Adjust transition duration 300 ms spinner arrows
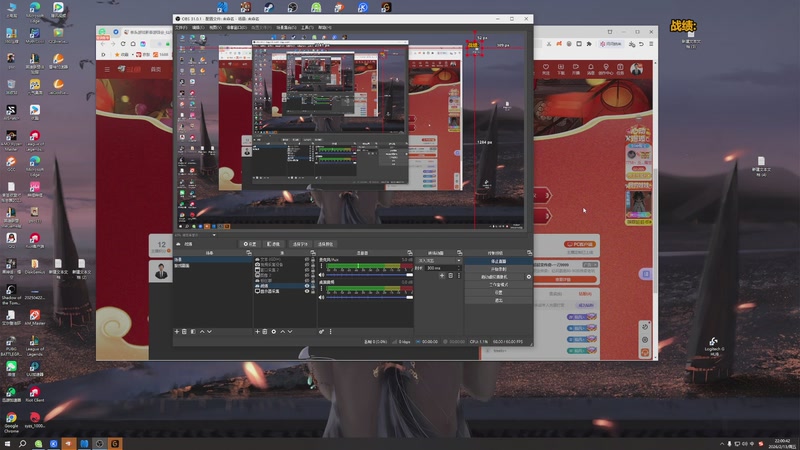Image resolution: width=800 pixels, height=450 pixels. coord(459,268)
